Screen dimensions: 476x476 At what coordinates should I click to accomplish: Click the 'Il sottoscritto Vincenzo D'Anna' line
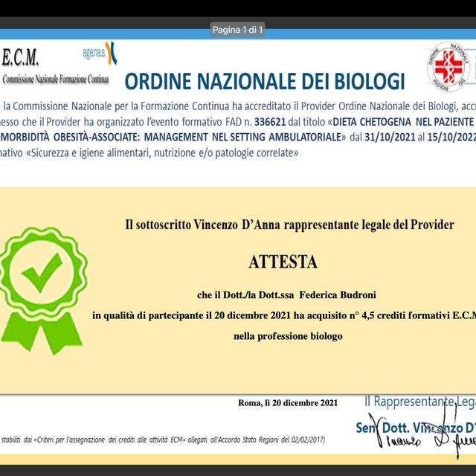pos(289,225)
